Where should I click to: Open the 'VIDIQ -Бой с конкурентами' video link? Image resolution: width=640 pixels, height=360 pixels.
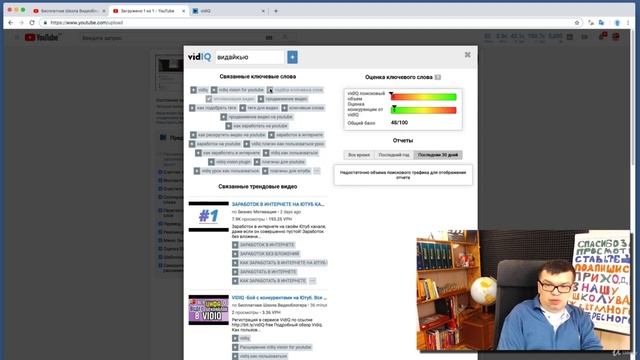(x=279, y=298)
